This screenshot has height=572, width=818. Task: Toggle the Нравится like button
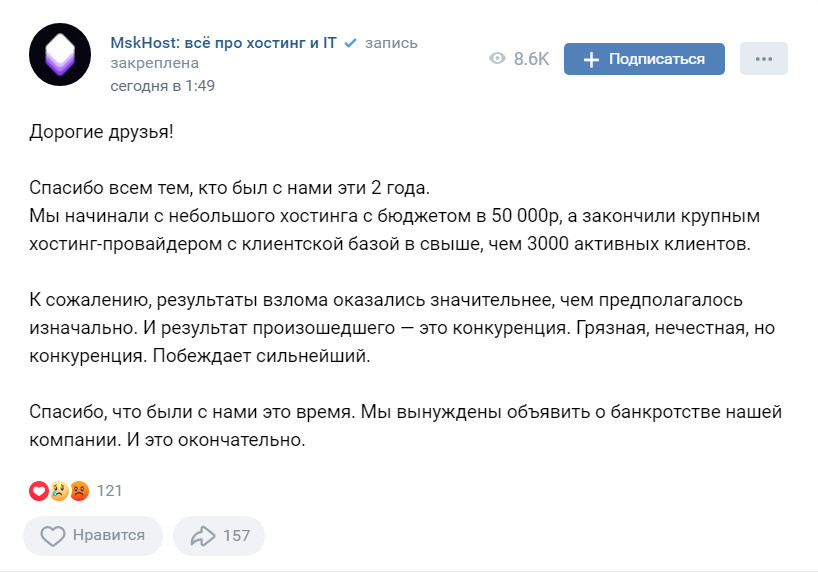pos(91,536)
